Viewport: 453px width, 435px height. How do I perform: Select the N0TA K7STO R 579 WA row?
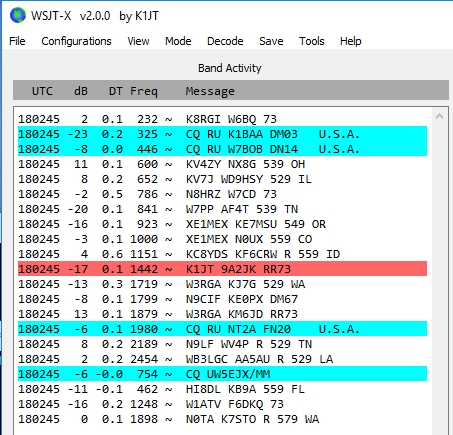point(222,419)
